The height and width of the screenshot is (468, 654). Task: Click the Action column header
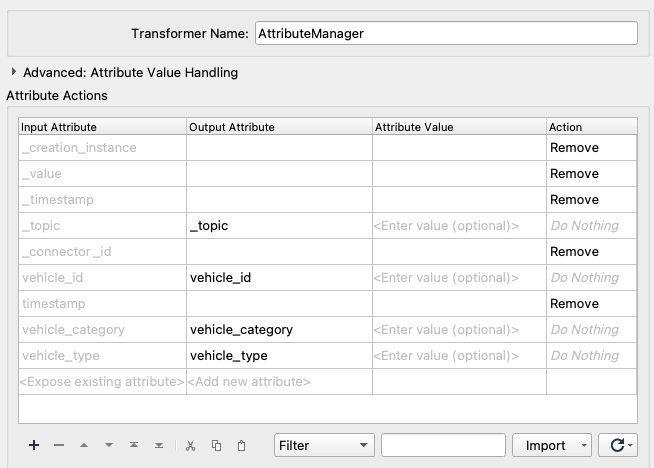coord(591,127)
